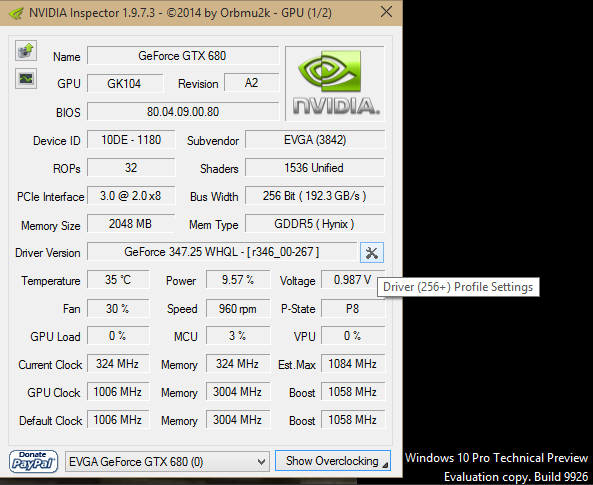This screenshot has width=593, height=485.
Task: Click the NVIDIA Inspector title bar icon
Action: (x=16, y=13)
